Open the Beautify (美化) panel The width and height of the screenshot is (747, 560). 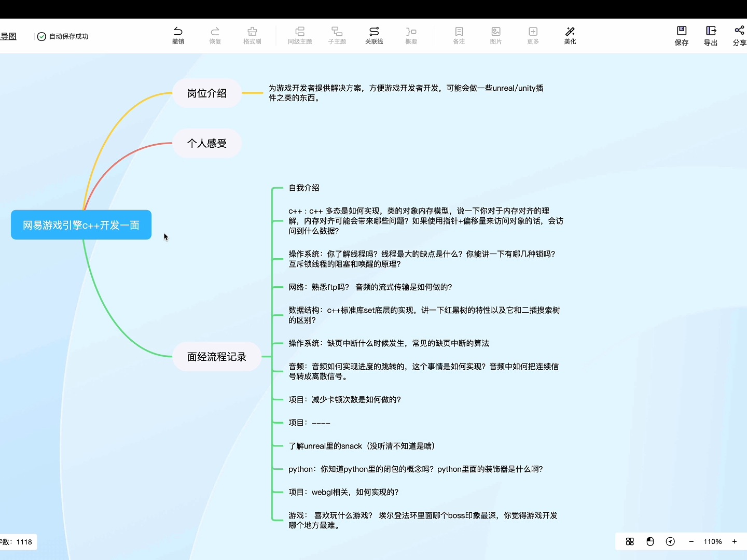[x=570, y=36]
